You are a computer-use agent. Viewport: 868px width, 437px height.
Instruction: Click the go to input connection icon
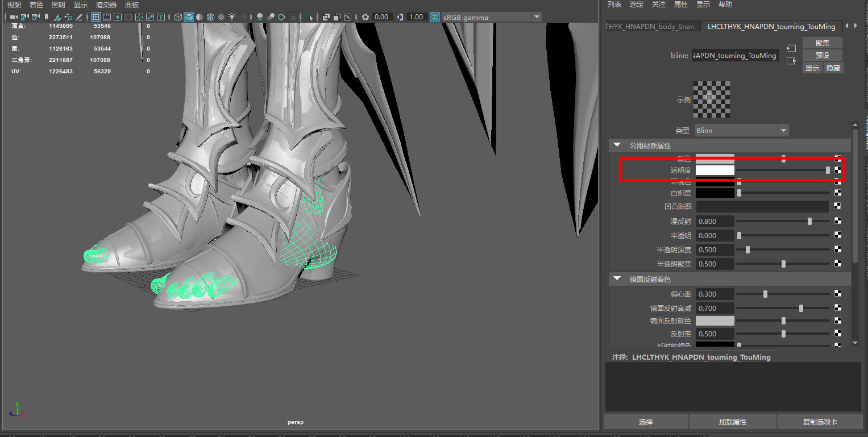(791, 49)
